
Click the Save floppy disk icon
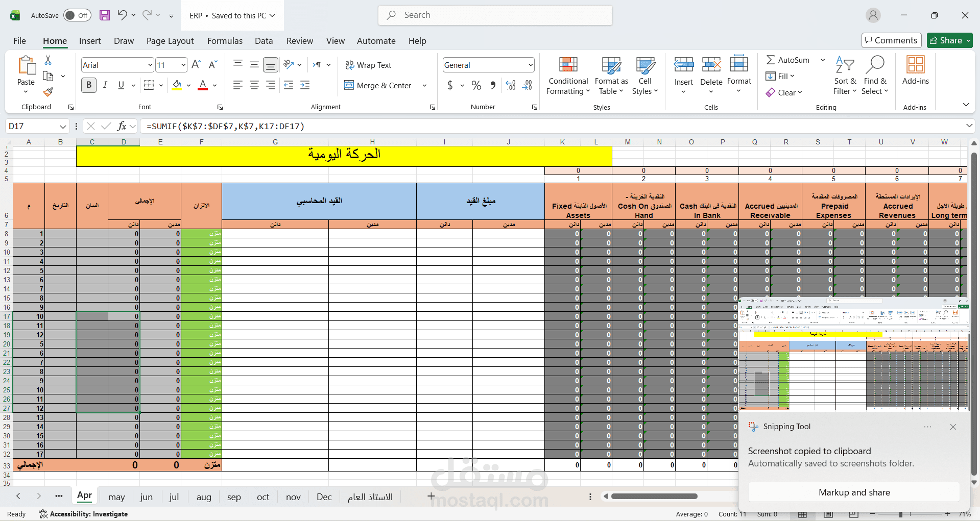pyautogui.click(x=105, y=15)
